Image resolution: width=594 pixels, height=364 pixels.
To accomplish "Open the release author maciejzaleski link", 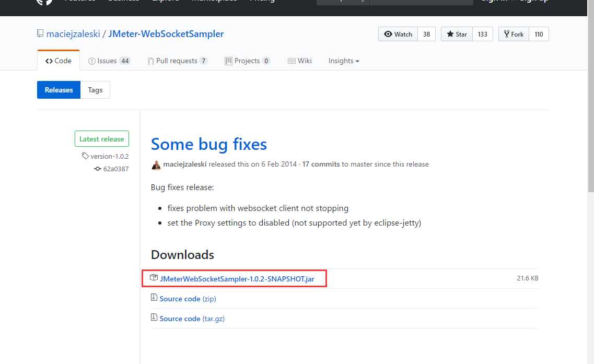I will (x=185, y=164).
